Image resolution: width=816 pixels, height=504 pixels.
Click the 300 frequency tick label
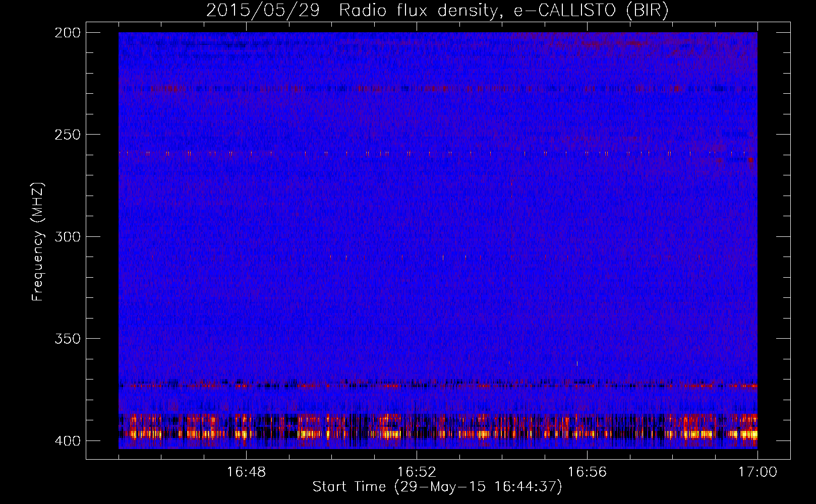(x=67, y=237)
